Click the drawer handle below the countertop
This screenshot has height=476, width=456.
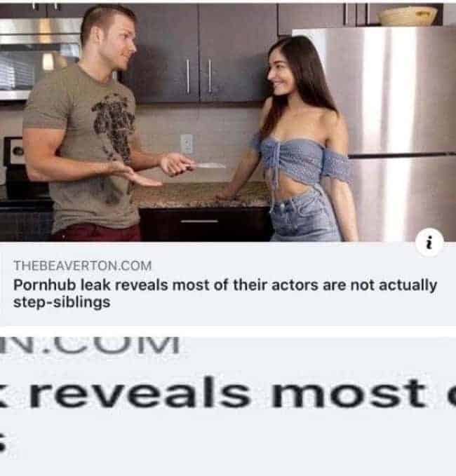[x=200, y=222]
